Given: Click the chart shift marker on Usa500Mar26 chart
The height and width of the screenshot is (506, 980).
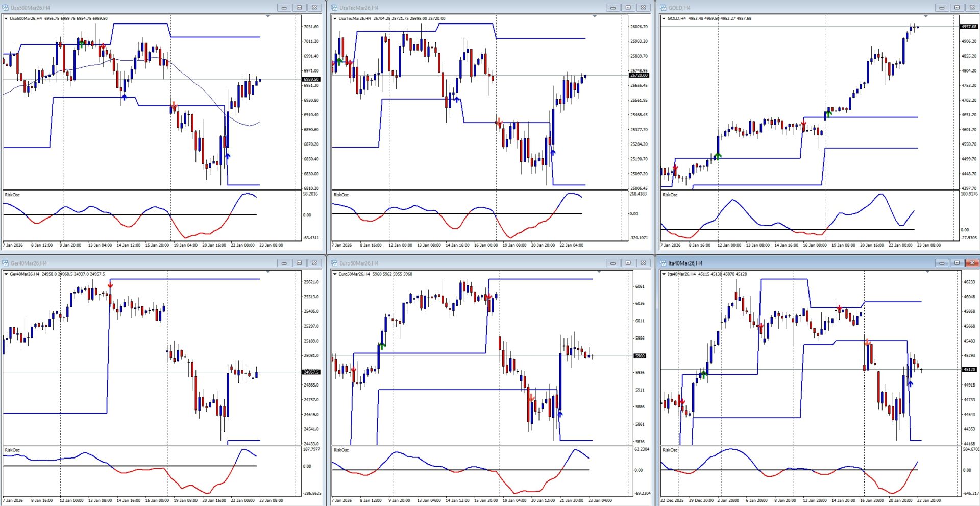Looking at the screenshot, I should [x=268, y=16].
